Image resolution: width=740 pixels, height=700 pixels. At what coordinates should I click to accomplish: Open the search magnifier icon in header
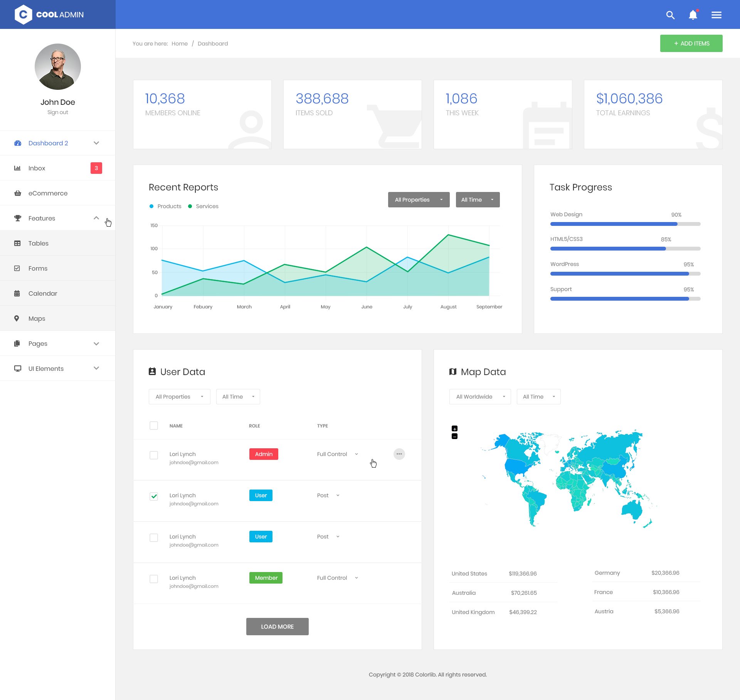pyautogui.click(x=670, y=15)
